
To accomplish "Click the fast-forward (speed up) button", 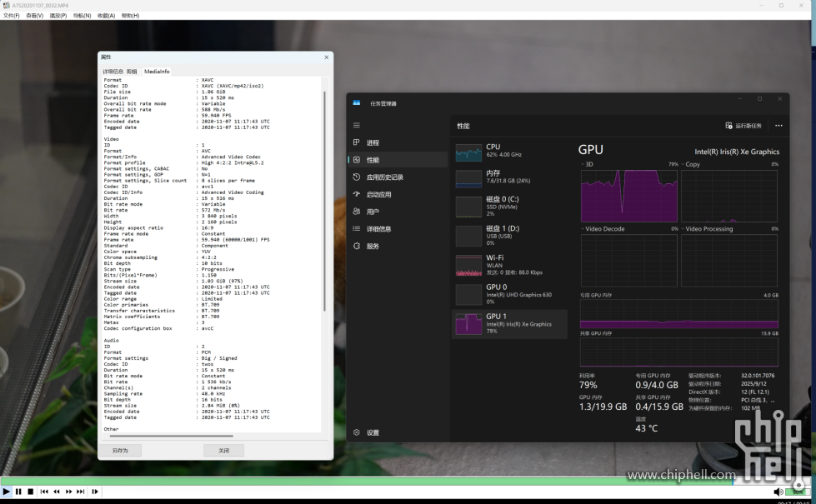I will point(68,492).
